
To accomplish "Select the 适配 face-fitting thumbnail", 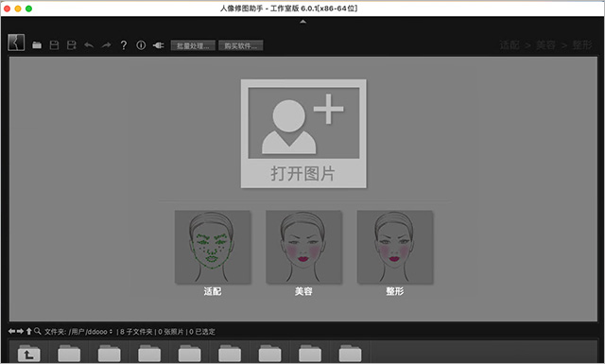I will point(213,247).
